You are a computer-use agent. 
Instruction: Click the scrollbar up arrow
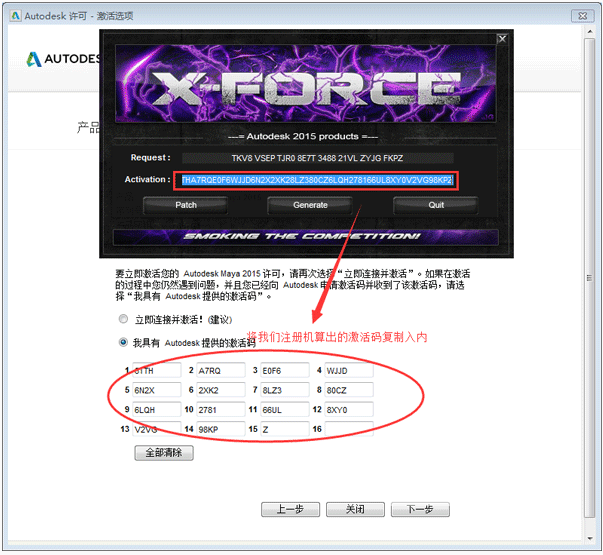pos(589,31)
